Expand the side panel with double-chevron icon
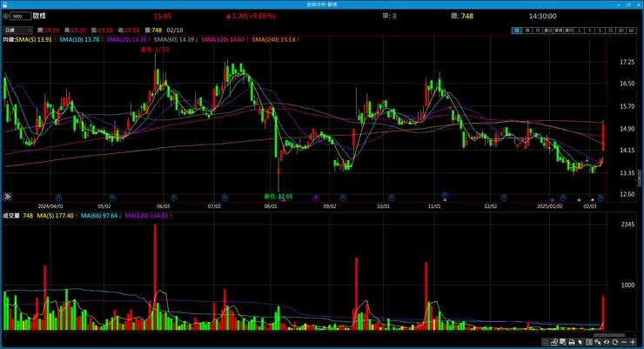 pos(7,197)
